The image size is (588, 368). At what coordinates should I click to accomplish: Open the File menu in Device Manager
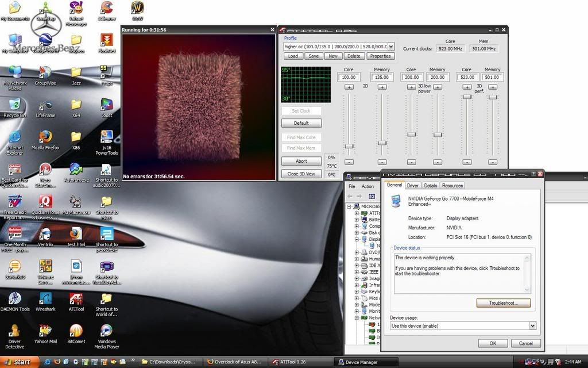(x=352, y=186)
